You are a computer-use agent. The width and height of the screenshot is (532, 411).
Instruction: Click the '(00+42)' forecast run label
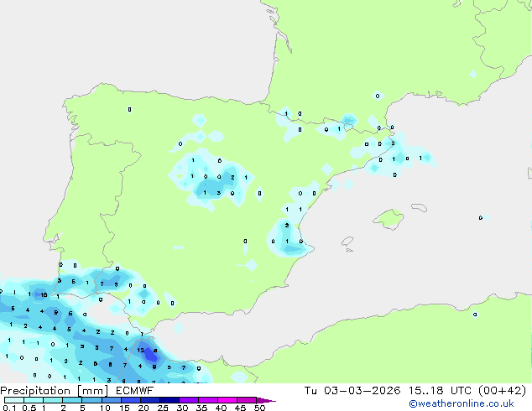click(502, 391)
